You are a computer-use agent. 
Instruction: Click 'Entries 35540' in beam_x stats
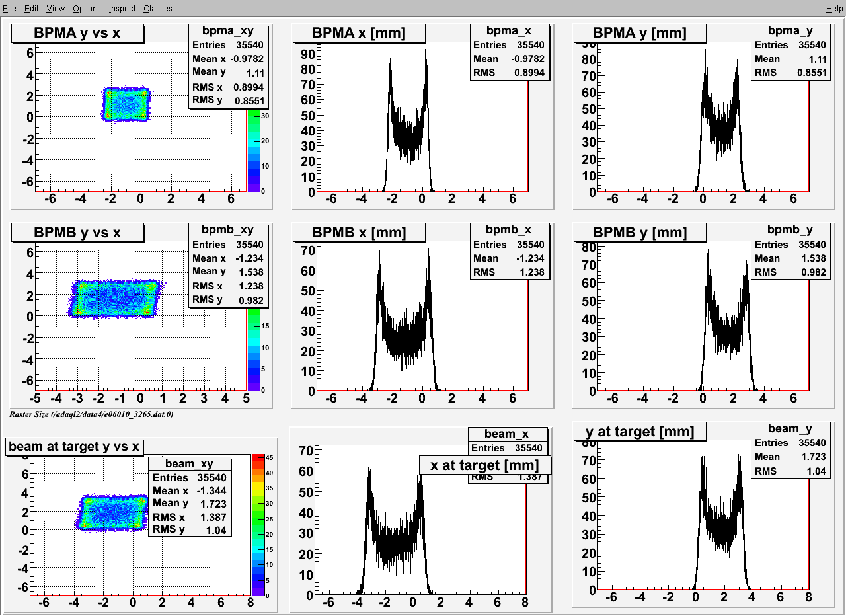508,448
